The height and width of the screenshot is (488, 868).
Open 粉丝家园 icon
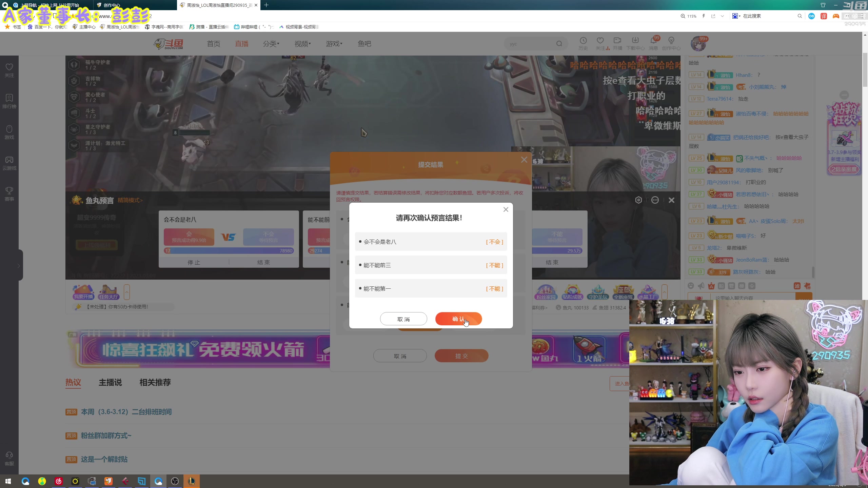(546, 292)
